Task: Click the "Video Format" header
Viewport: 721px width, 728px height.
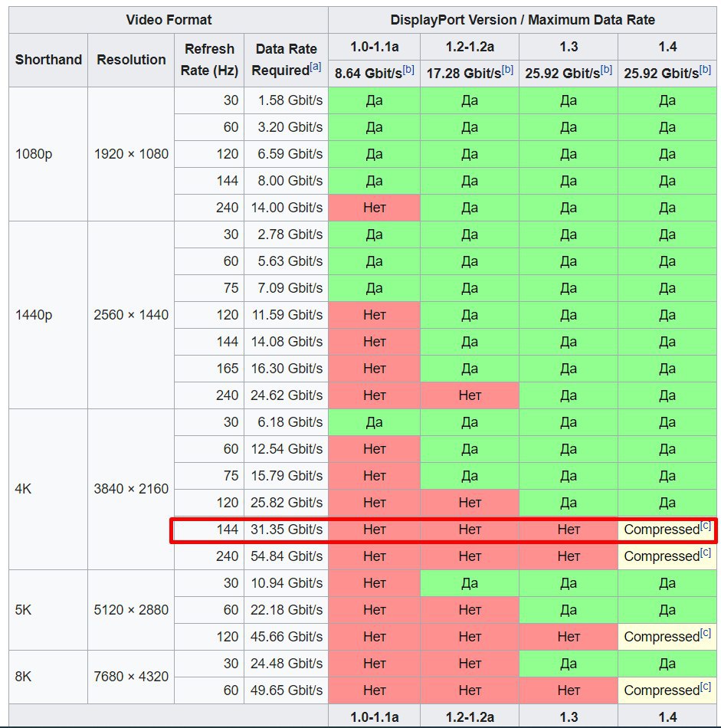Action: pos(169,20)
